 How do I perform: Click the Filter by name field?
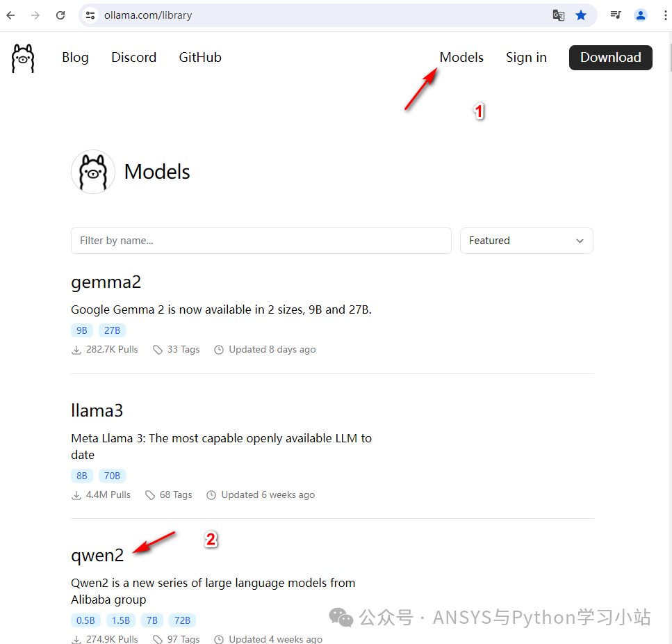pyautogui.click(x=261, y=241)
